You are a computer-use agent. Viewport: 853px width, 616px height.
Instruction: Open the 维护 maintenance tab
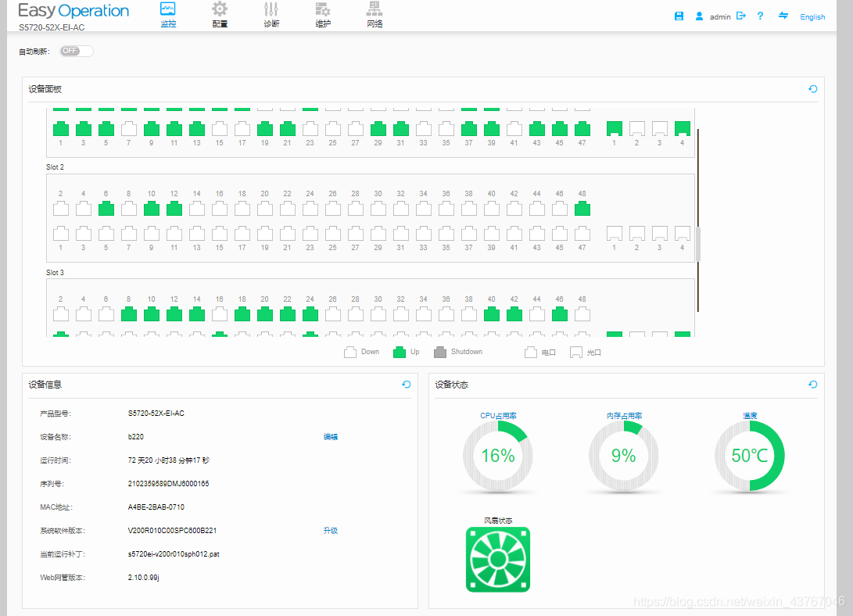tap(323, 15)
